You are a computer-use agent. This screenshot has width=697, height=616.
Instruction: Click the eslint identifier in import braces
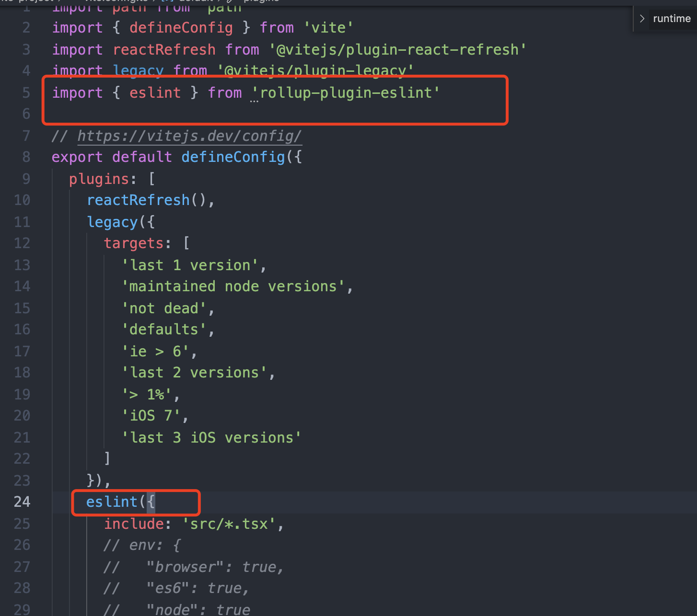[155, 92]
